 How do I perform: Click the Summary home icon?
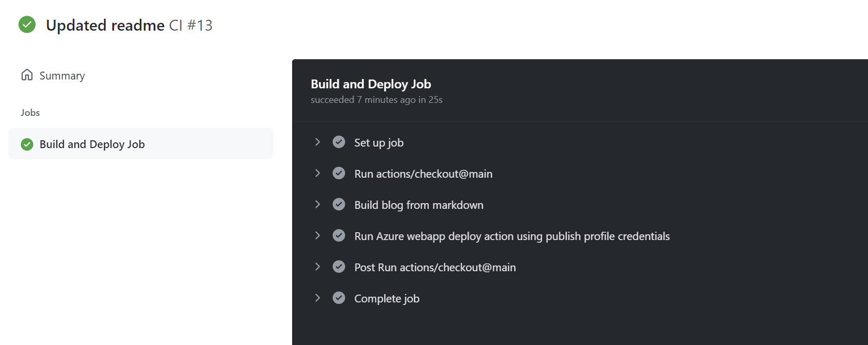tap(27, 75)
